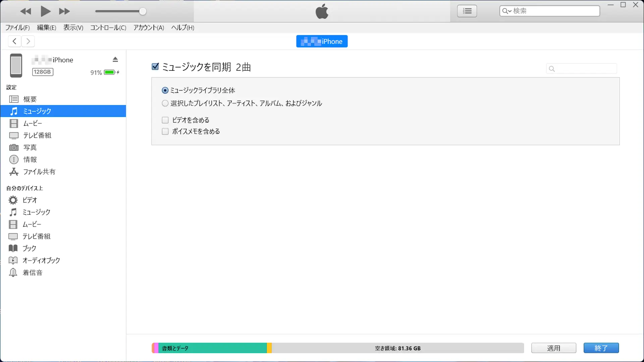Eject the iPhone using eject icon
This screenshot has width=644, height=362.
tap(115, 59)
